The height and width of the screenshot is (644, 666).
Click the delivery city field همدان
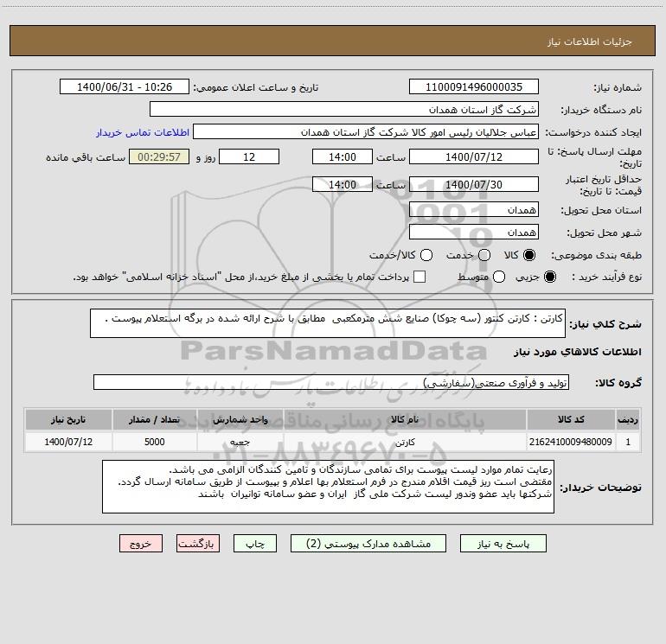(474, 232)
